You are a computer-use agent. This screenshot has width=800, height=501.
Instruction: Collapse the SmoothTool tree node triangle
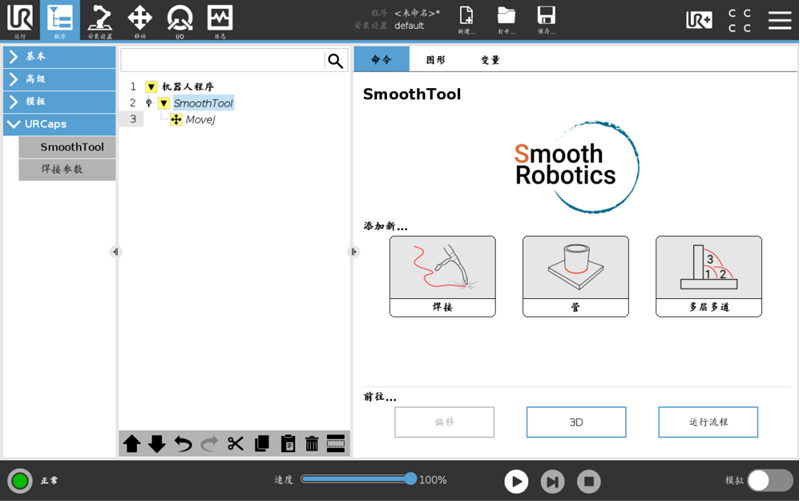tap(164, 104)
